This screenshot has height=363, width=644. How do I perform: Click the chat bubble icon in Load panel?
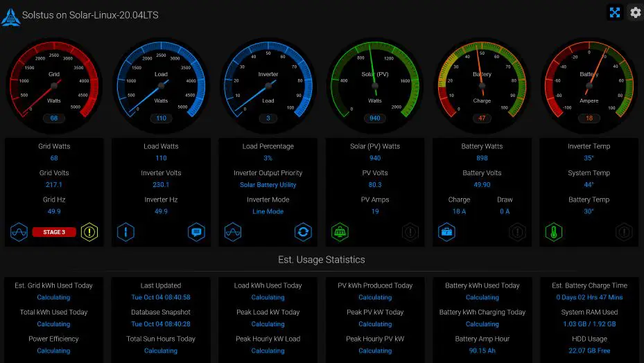(196, 232)
